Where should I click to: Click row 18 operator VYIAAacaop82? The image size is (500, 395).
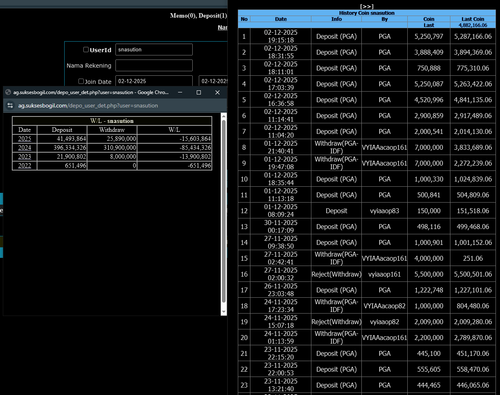point(384,306)
